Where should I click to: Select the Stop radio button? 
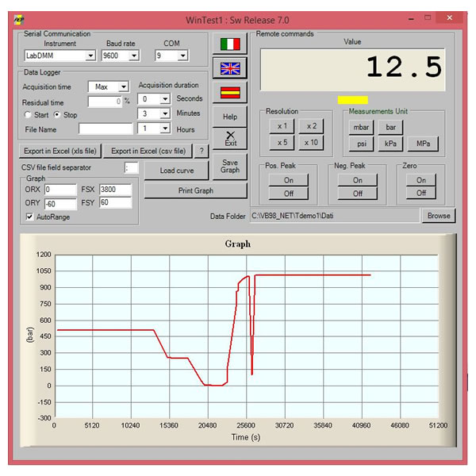(x=57, y=115)
